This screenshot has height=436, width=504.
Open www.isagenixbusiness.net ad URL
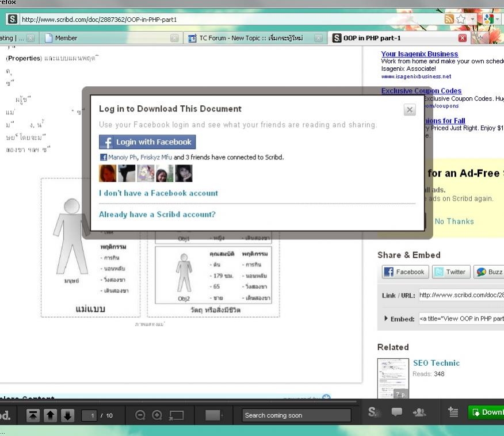[416, 77]
